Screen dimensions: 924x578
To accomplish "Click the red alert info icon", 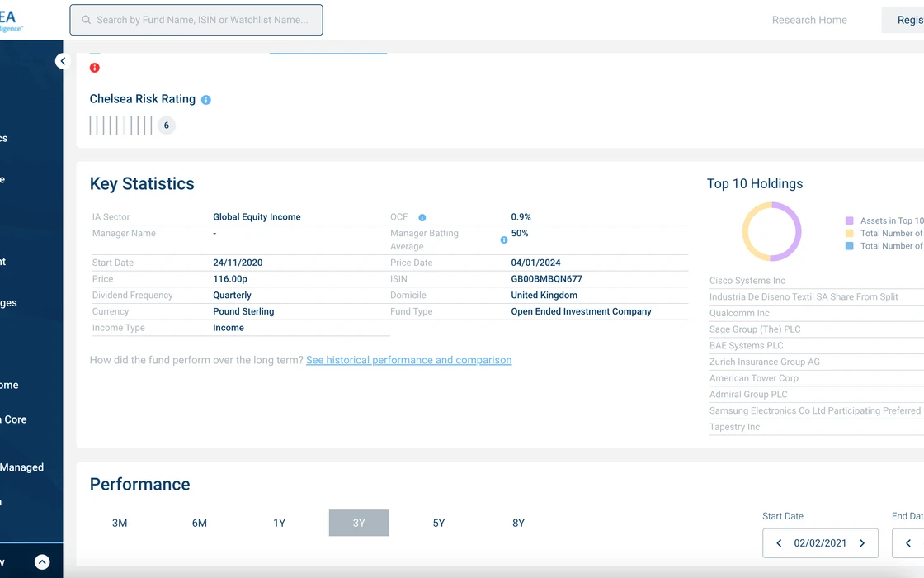I will (x=94, y=68).
